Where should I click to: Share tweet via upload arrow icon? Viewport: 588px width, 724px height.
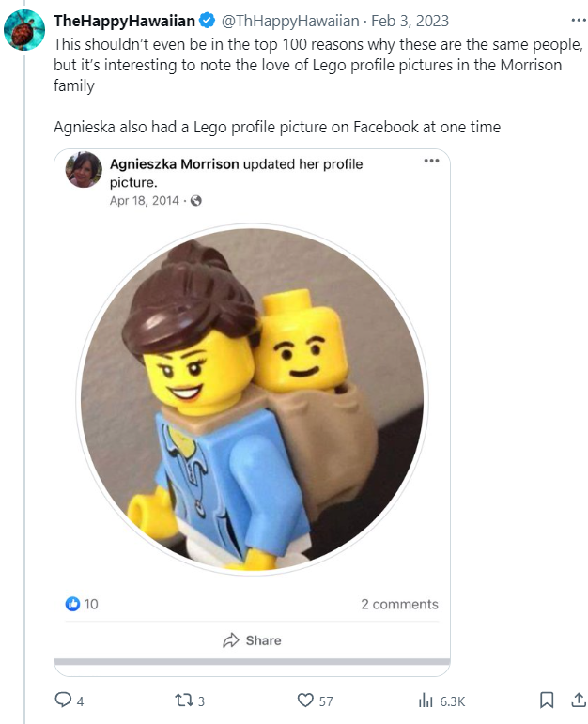point(574,701)
